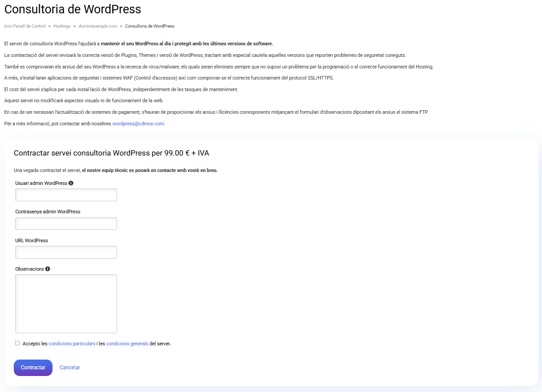Click into the URL WordPress input box
The height and width of the screenshot is (392, 542).
[66, 252]
